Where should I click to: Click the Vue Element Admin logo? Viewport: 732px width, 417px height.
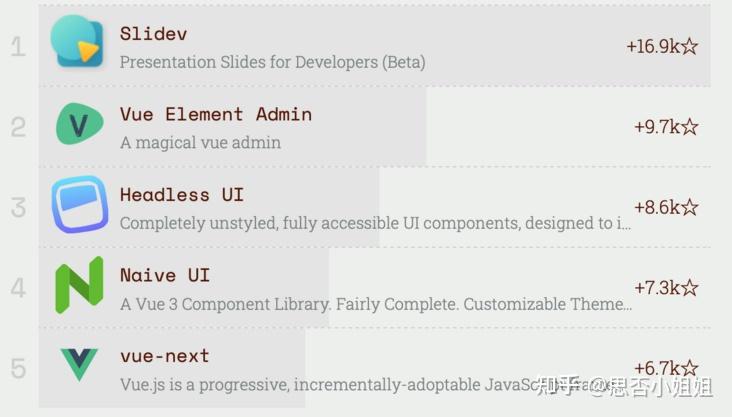tap(79, 124)
